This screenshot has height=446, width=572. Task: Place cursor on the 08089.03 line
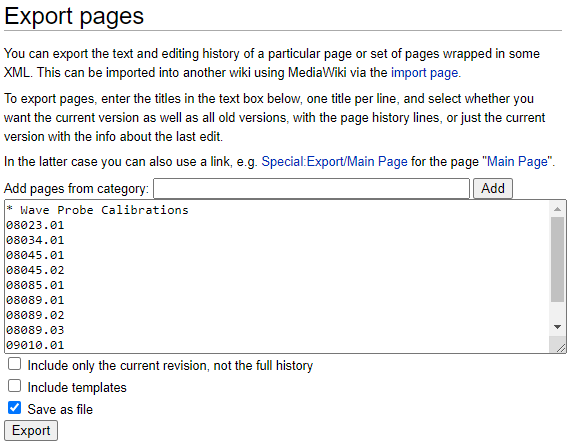click(35, 330)
